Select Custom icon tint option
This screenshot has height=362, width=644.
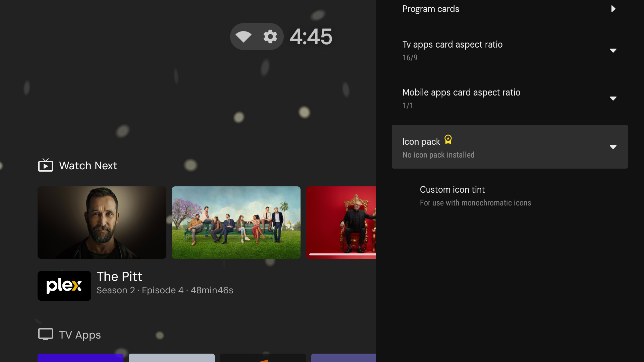tap(509, 196)
